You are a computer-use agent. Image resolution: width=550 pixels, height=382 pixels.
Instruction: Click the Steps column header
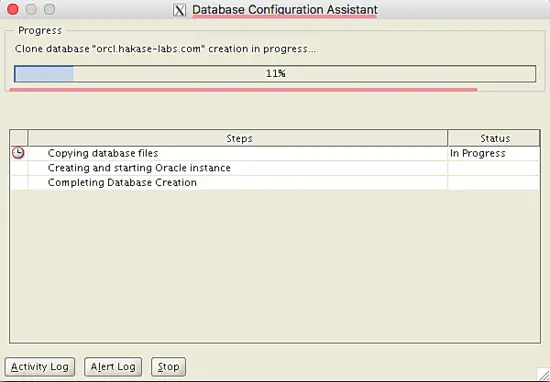point(238,138)
